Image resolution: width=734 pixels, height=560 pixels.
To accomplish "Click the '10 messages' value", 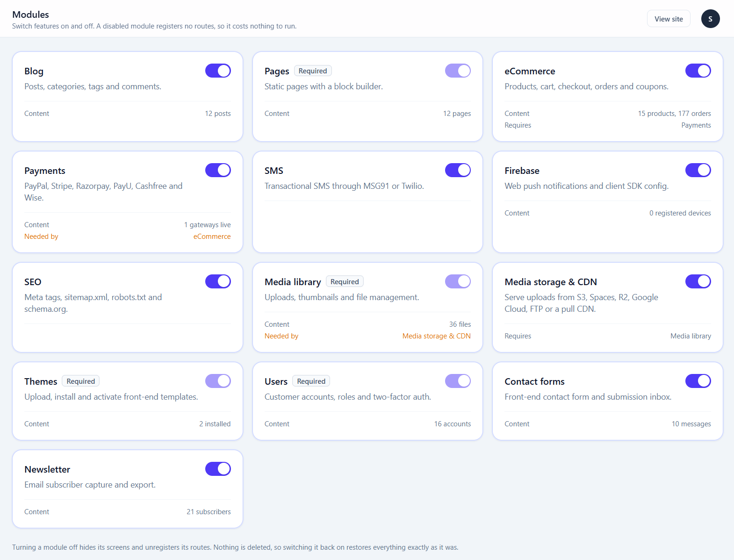I will tap(691, 424).
